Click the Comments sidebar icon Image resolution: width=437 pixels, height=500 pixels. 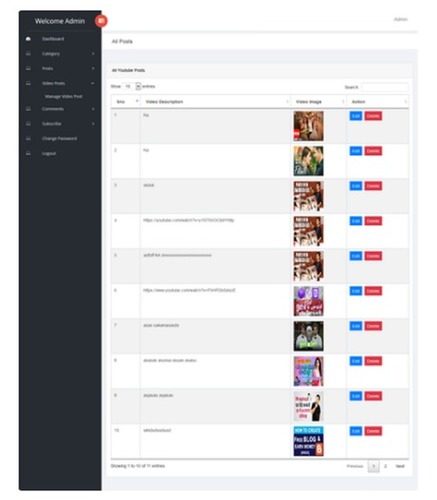coord(28,109)
